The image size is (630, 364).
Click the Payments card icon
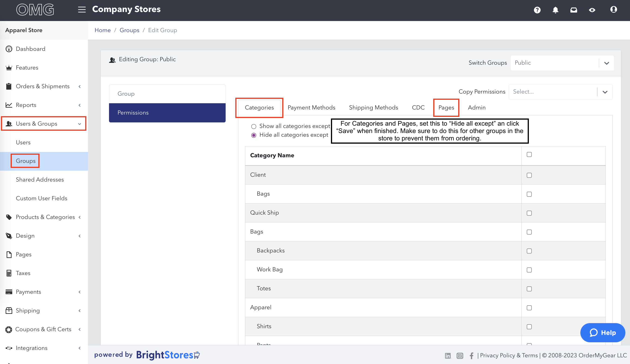[9, 292]
